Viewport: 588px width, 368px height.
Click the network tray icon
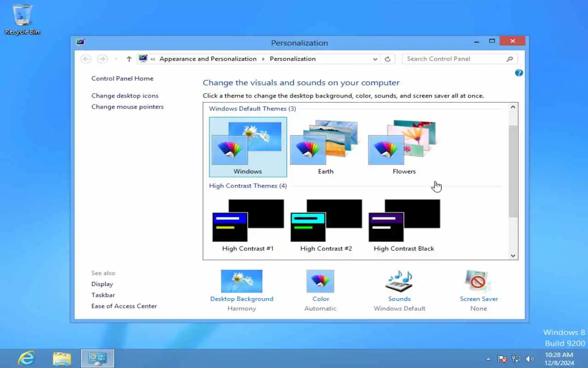[516, 359]
